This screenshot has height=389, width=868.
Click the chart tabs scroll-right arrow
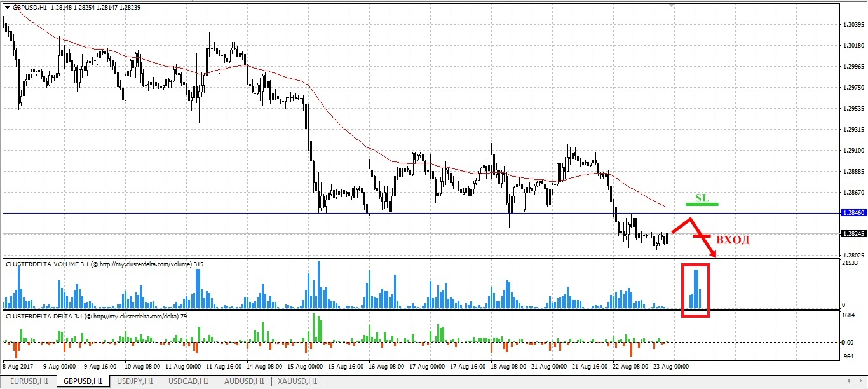[860, 381]
